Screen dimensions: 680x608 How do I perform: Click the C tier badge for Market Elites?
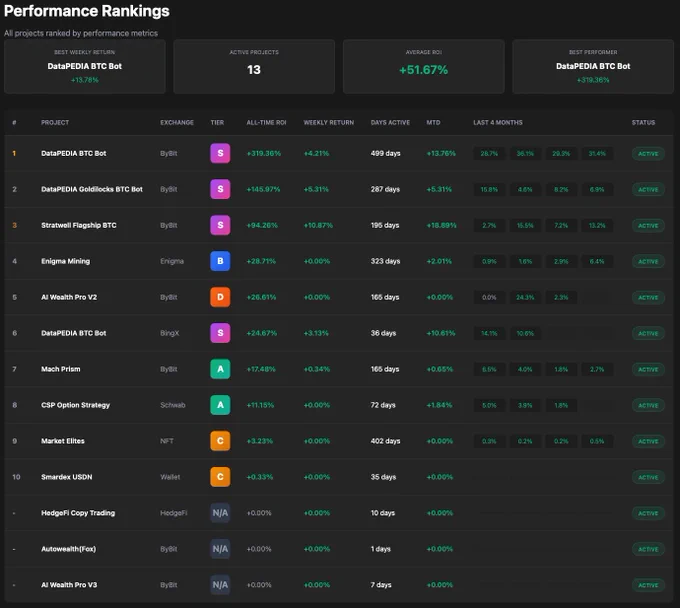220,441
